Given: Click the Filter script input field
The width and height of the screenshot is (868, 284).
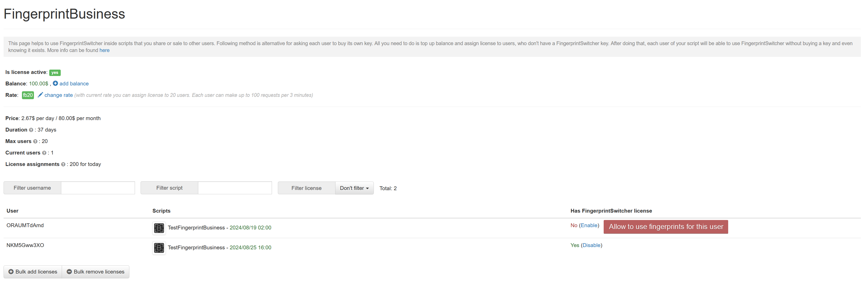Looking at the screenshot, I should [x=234, y=188].
